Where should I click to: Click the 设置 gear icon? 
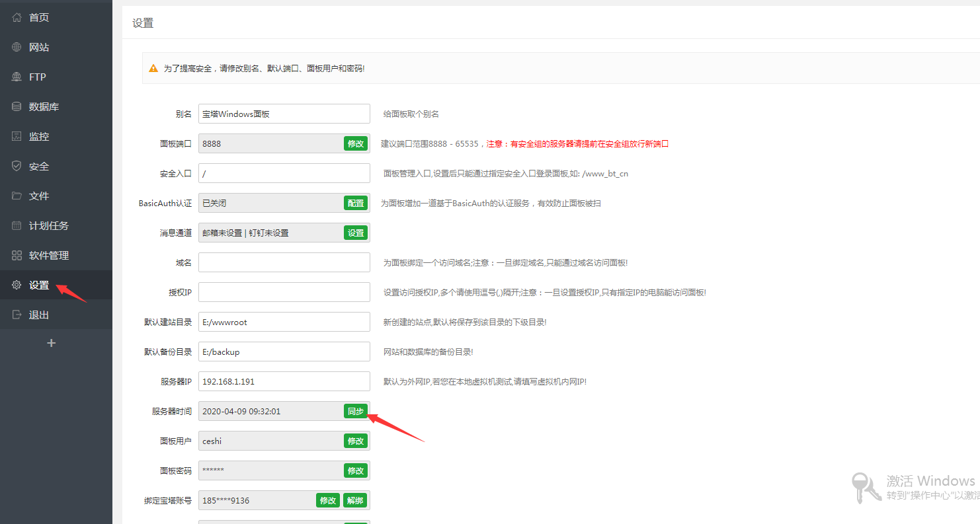click(x=17, y=285)
